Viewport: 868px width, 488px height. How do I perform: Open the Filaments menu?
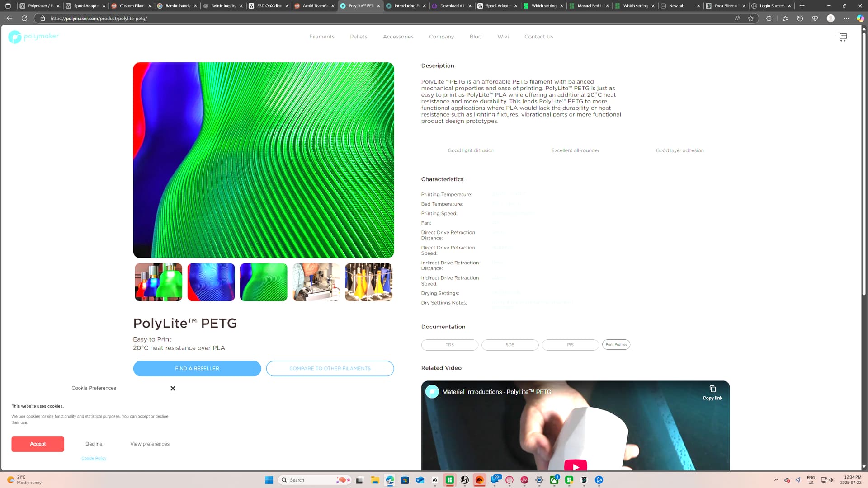(x=321, y=37)
